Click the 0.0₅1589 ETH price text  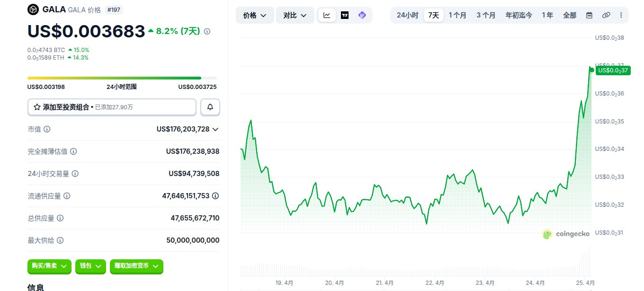[46, 58]
